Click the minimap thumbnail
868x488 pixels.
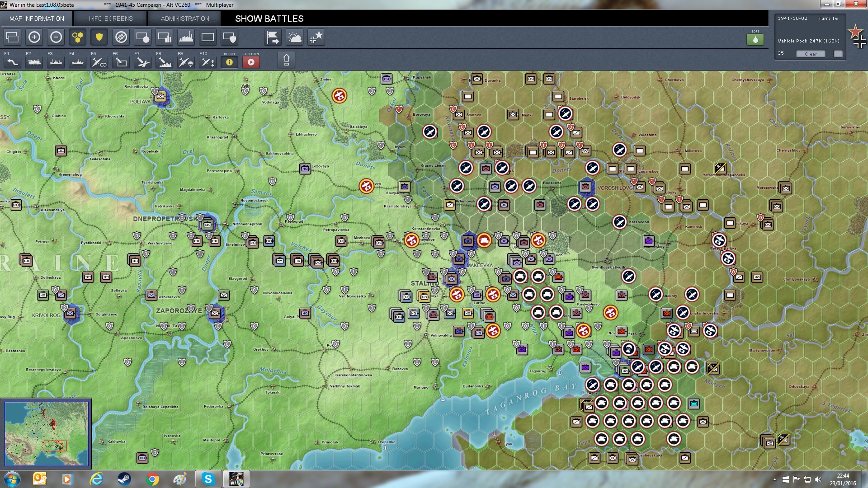coord(46,434)
